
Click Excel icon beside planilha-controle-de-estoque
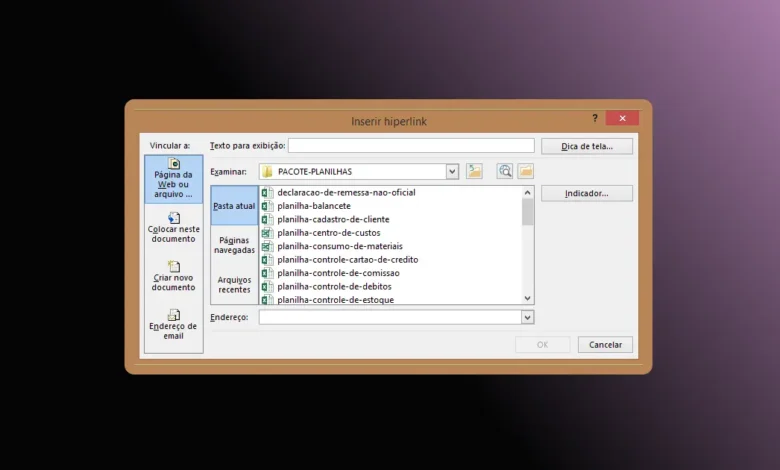click(268, 299)
